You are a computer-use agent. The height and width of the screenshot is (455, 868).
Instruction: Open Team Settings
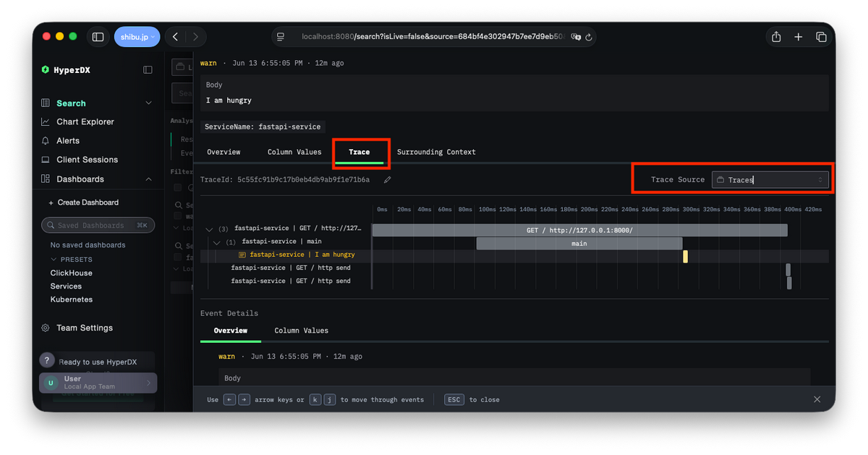[x=85, y=328]
